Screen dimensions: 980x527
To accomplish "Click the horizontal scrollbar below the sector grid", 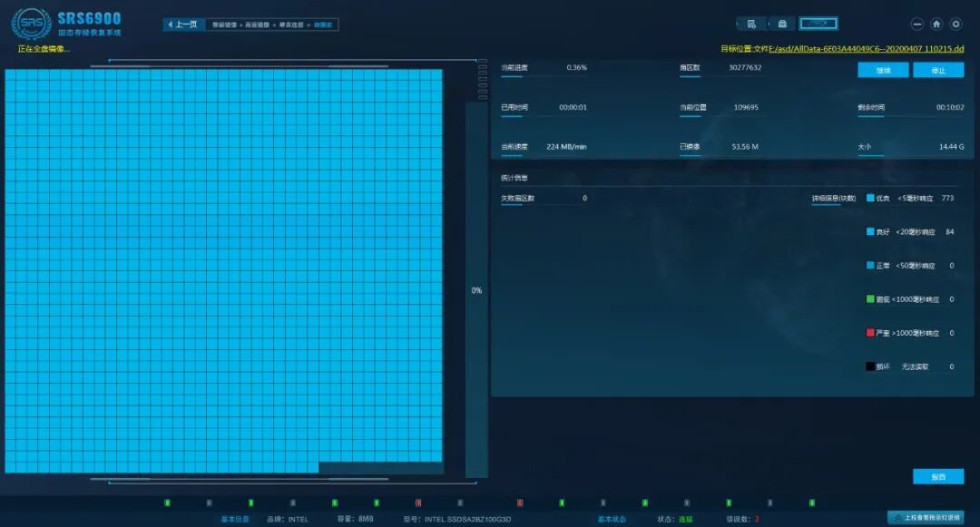I will (x=239, y=479).
